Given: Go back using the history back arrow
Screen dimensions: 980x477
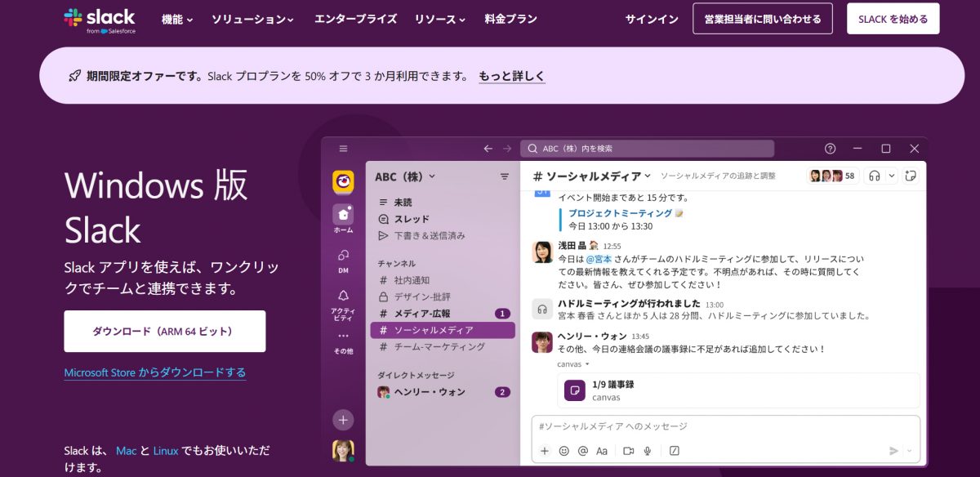Looking at the screenshot, I should tap(488, 149).
